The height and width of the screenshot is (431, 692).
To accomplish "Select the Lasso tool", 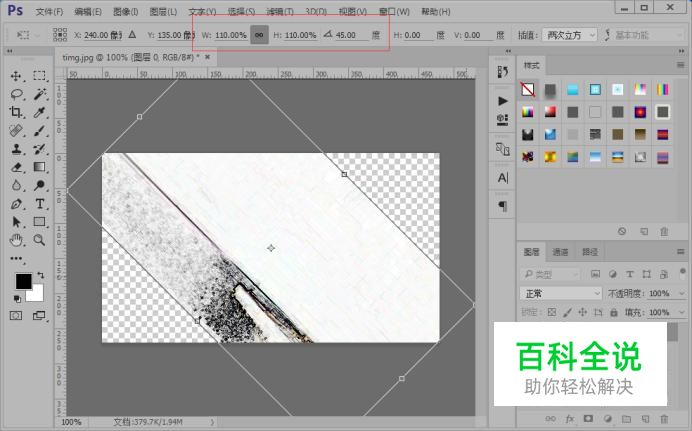I will (16, 94).
